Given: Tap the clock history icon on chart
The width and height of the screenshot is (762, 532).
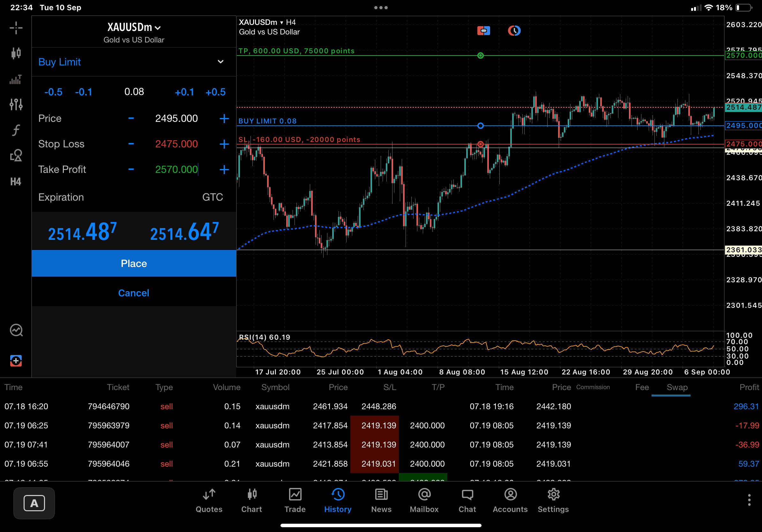Looking at the screenshot, I should [514, 31].
